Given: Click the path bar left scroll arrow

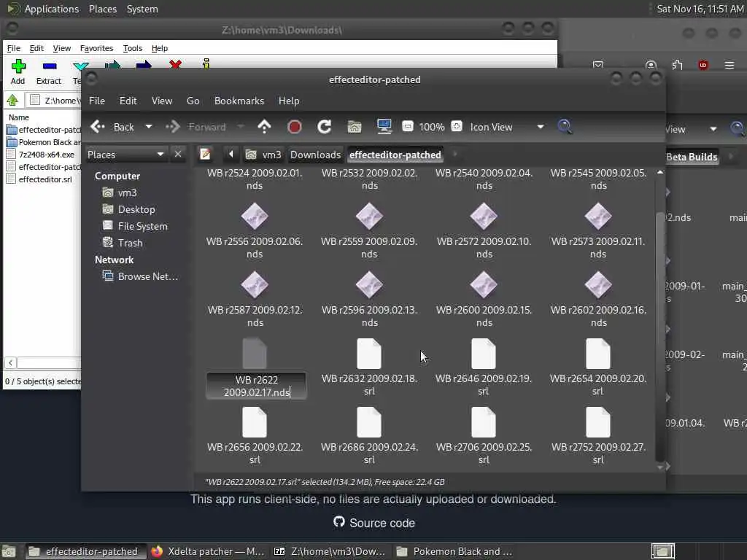Looking at the screenshot, I should 231,154.
